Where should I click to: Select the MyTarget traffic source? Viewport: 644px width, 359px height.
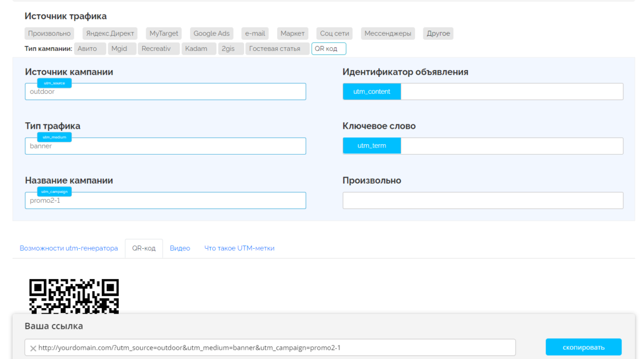point(164,33)
